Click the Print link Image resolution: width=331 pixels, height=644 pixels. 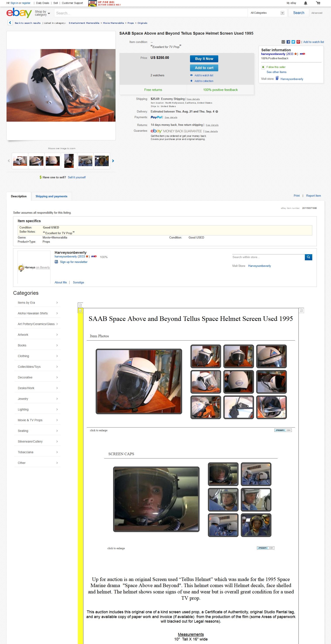[297, 196]
